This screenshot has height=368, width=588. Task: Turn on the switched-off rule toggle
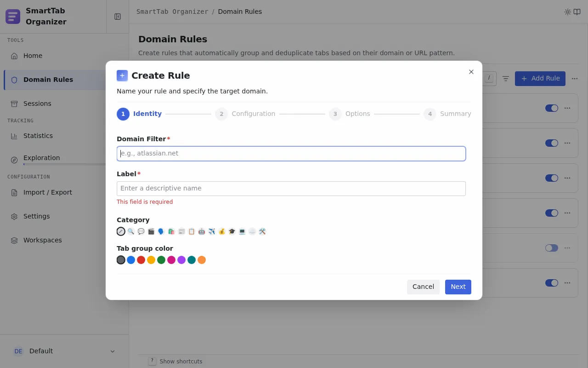(552, 248)
